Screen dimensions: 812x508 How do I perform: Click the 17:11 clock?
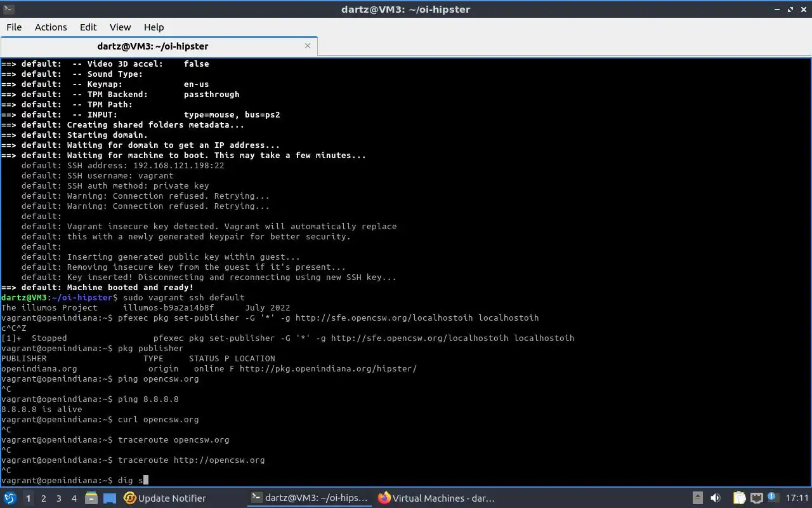coord(797,498)
